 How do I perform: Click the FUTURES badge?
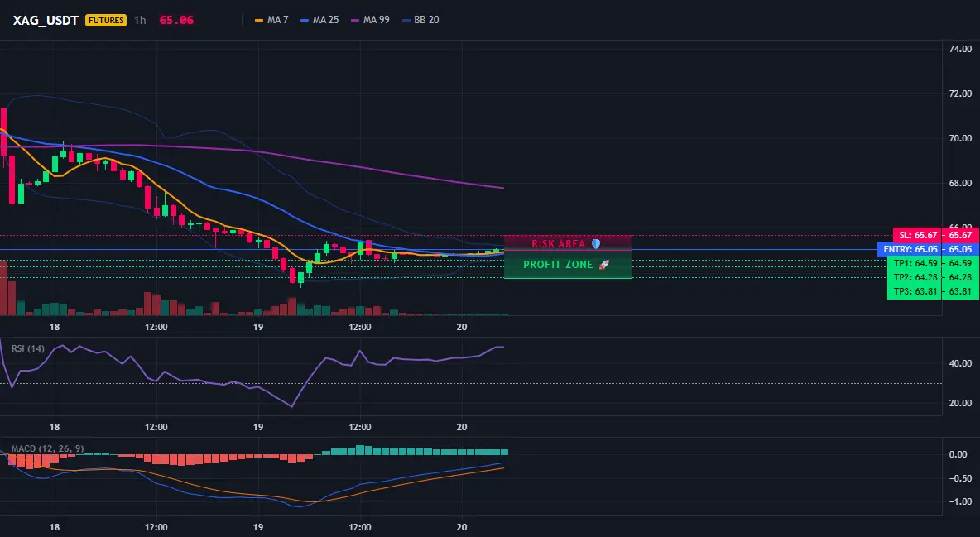(x=106, y=20)
